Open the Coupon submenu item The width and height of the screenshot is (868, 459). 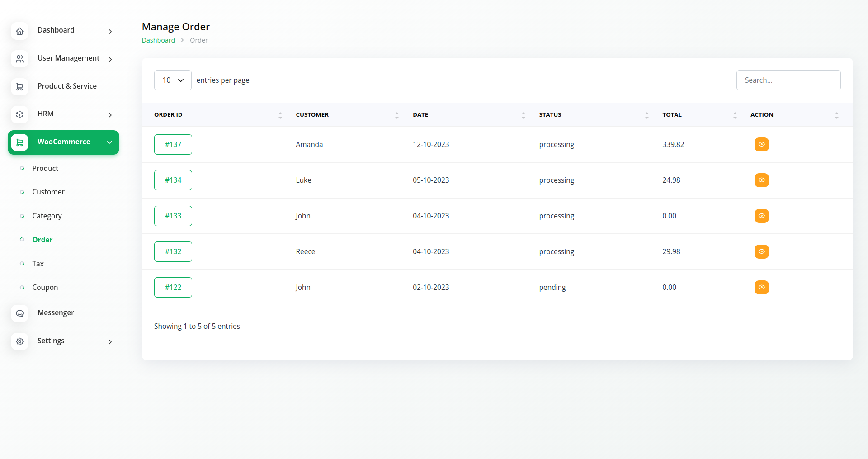pyautogui.click(x=45, y=288)
